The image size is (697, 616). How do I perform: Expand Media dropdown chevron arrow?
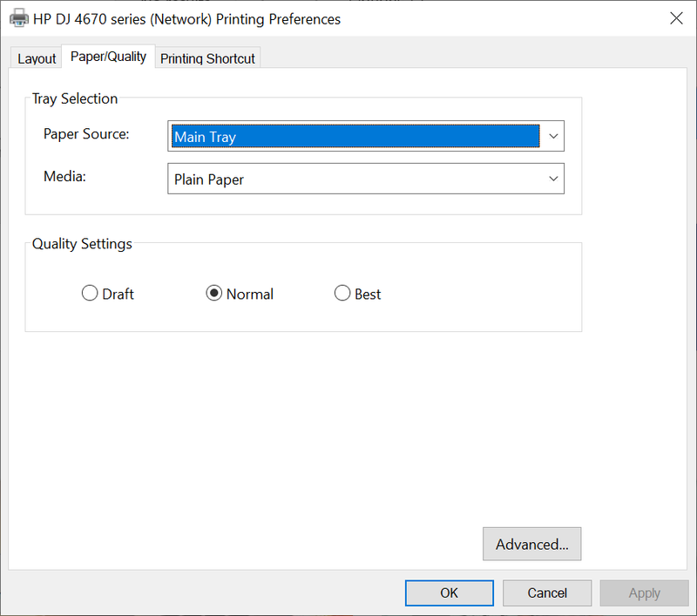click(553, 179)
